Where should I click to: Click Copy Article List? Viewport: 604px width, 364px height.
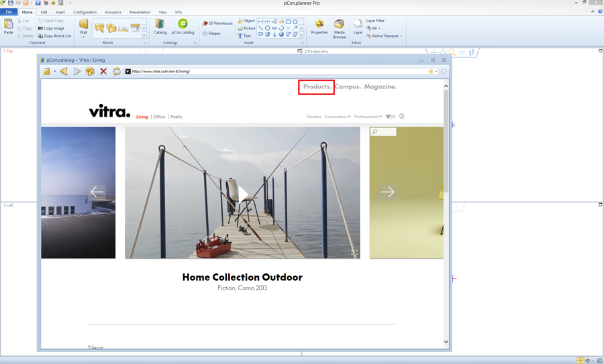pyautogui.click(x=55, y=36)
